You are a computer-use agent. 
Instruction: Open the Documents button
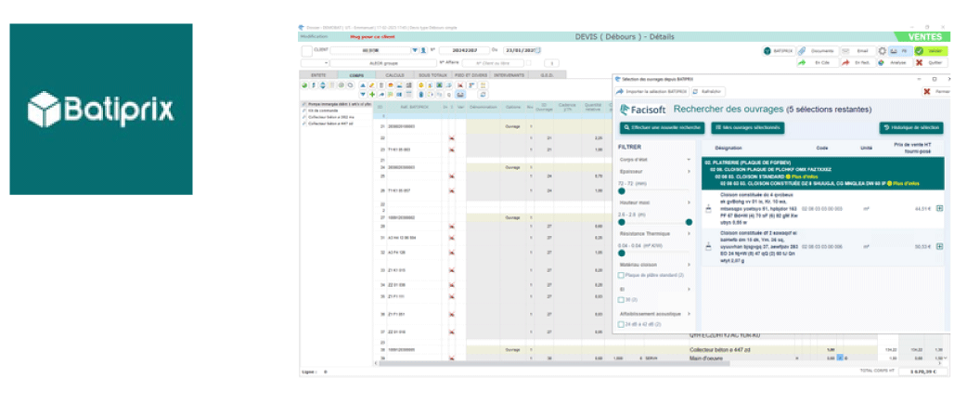(818, 51)
